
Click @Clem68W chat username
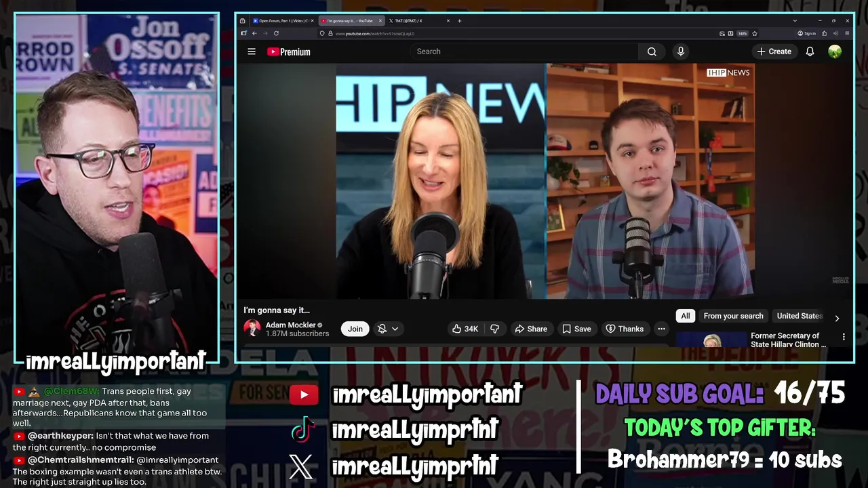pos(72,391)
